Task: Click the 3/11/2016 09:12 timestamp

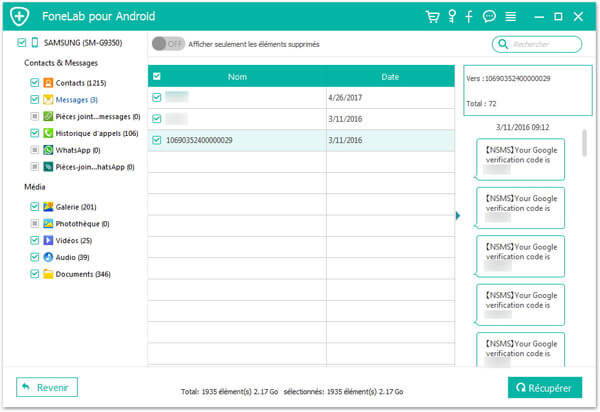Action: (x=522, y=127)
